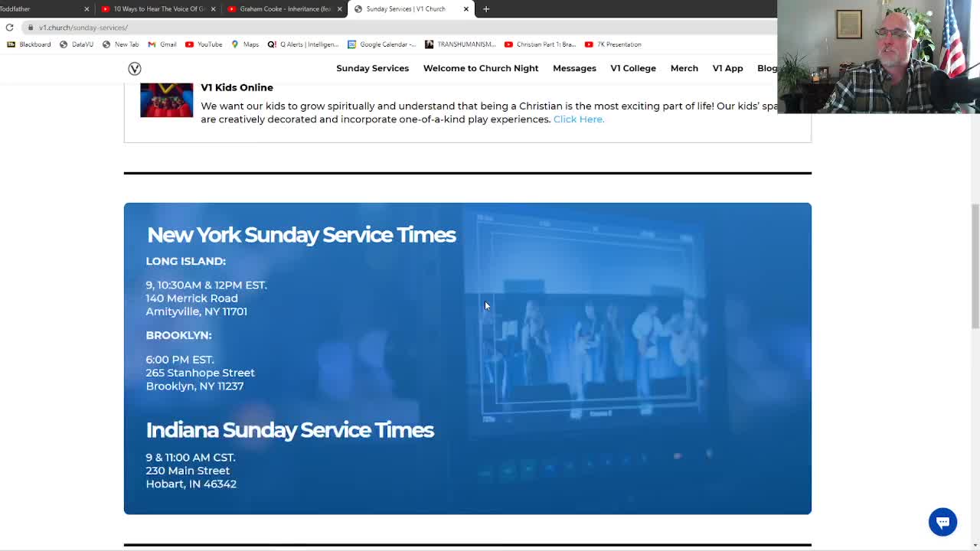Click the 6:00 PM EST. text

(180, 360)
